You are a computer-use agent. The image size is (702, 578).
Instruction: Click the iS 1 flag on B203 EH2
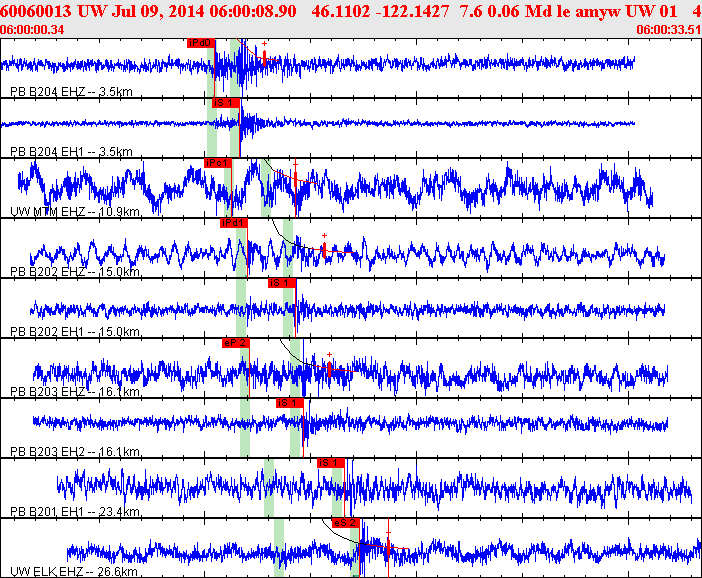pyautogui.click(x=290, y=403)
